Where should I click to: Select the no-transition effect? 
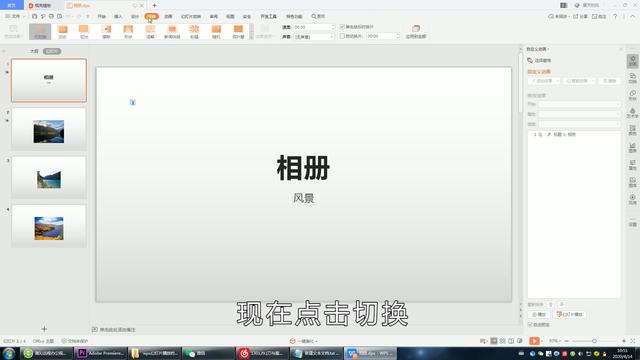pyautogui.click(x=40, y=31)
